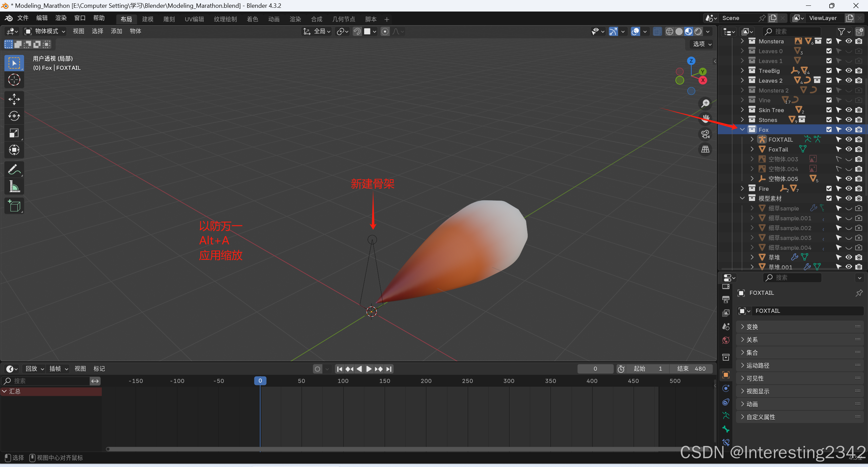Uncheck the Fox collection checkbox
Viewport: 868px width, 467px height.
pyautogui.click(x=829, y=129)
